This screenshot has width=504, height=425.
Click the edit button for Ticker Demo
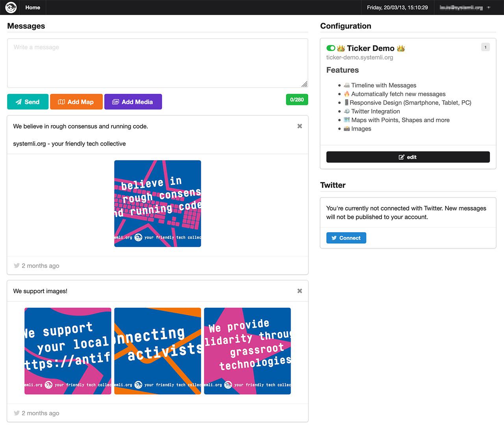(x=408, y=157)
